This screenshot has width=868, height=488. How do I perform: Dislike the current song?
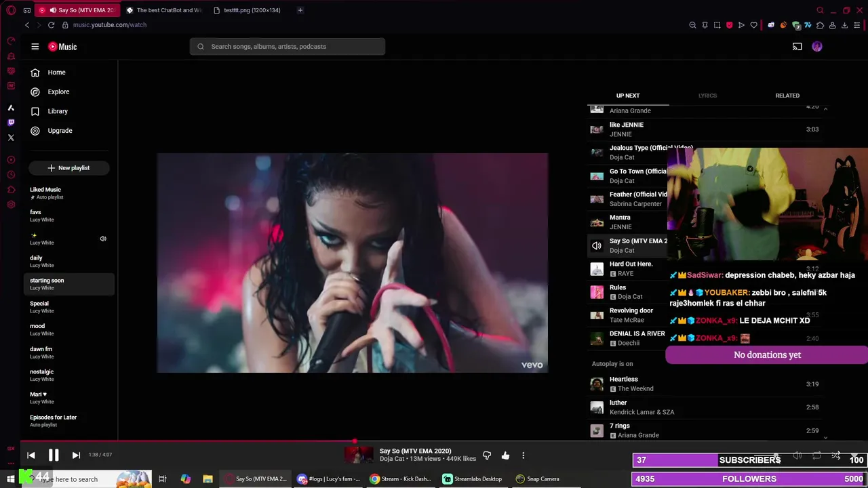pos(486,455)
